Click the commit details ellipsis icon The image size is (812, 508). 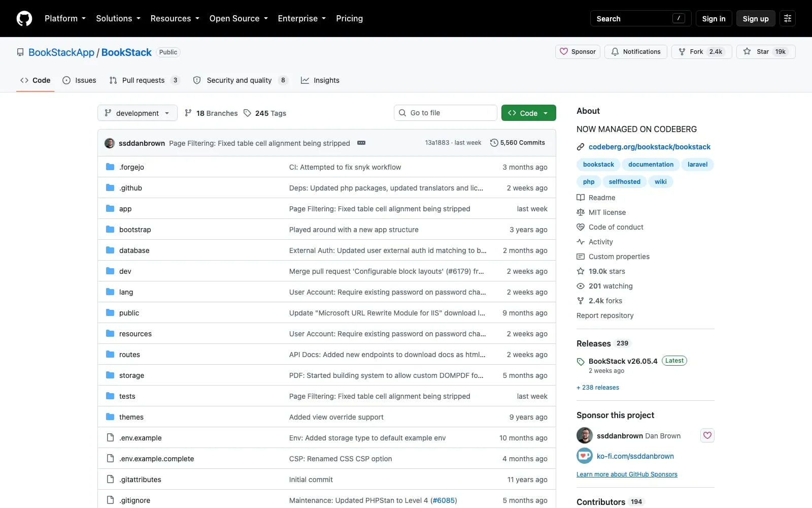tap(361, 143)
